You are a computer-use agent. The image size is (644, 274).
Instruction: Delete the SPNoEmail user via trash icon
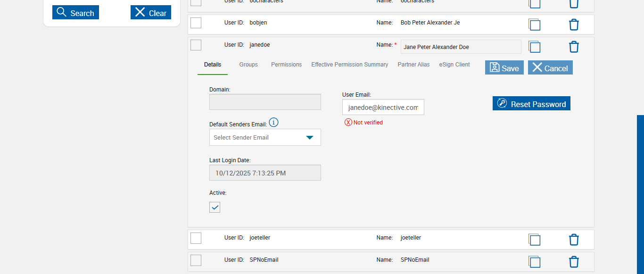coord(574,262)
